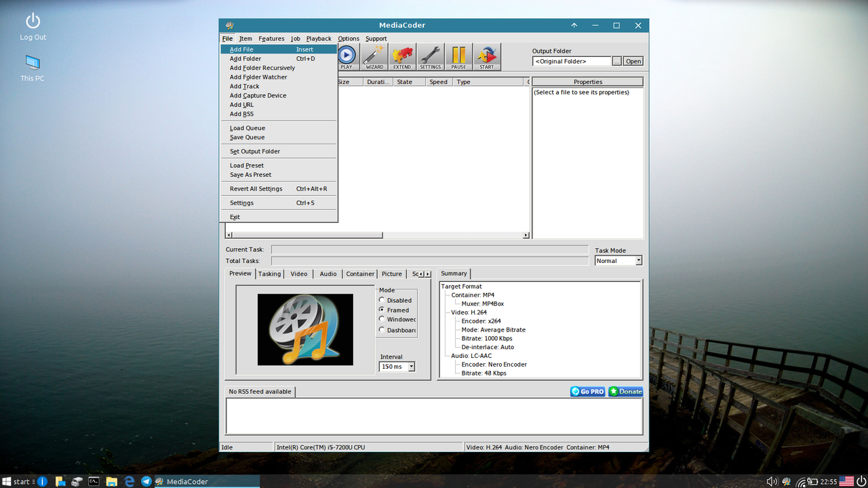868x488 pixels.
Task: Choose Add File menu entry
Action: coord(279,49)
